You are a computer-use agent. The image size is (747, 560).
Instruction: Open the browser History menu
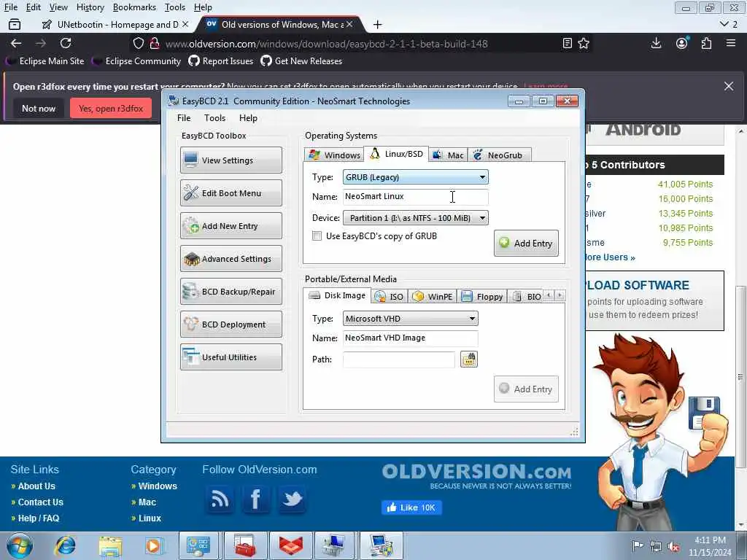pos(90,7)
